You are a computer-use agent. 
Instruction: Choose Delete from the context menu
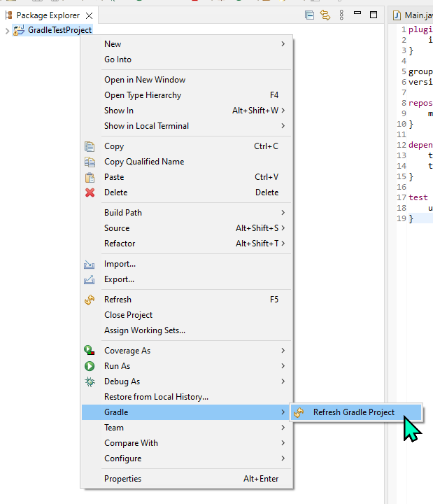[187, 192]
